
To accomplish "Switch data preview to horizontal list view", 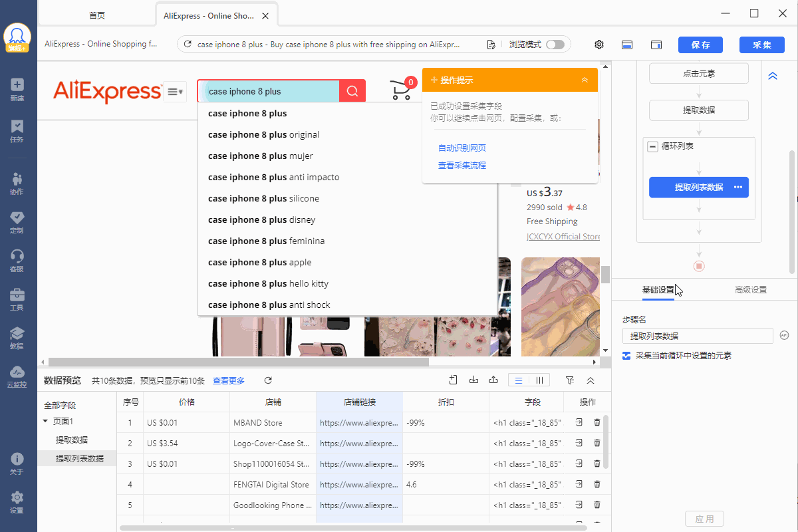I will pyautogui.click(x=519, y=380).
